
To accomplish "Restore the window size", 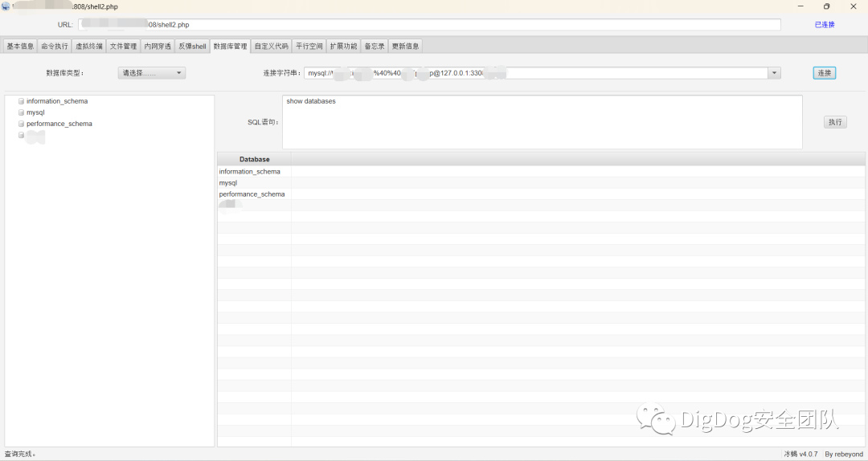I will tap(826, 6).
